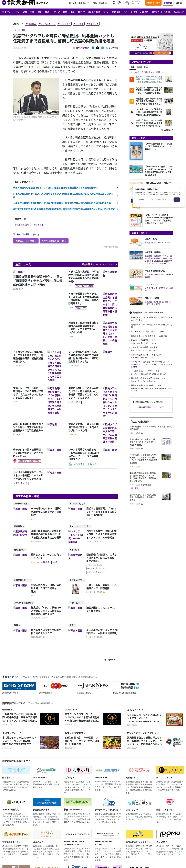The width and height of the screenshot is (186, 868).
Task: Open プライバシーポリシー link in popup
Action: tap(158, 199)
